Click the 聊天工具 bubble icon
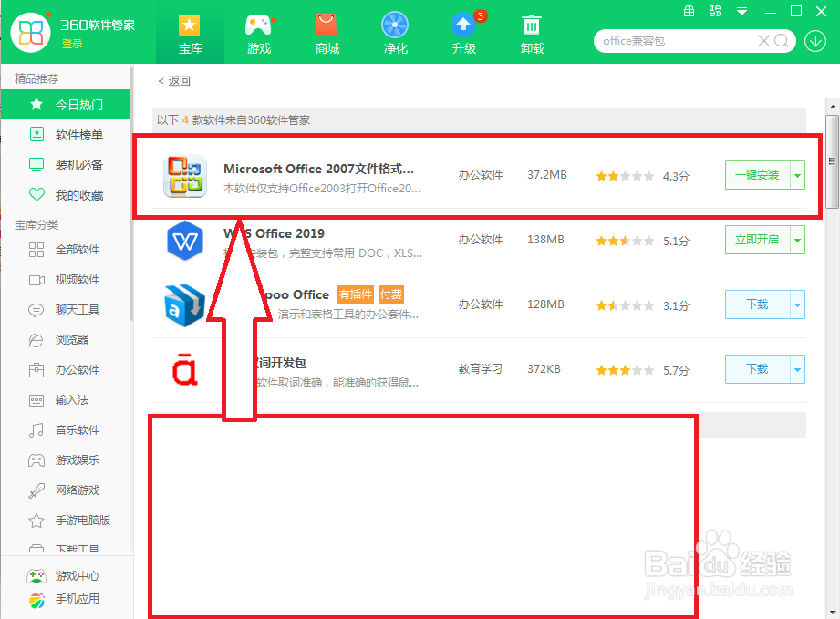840x619 pixels. (36, 310)
